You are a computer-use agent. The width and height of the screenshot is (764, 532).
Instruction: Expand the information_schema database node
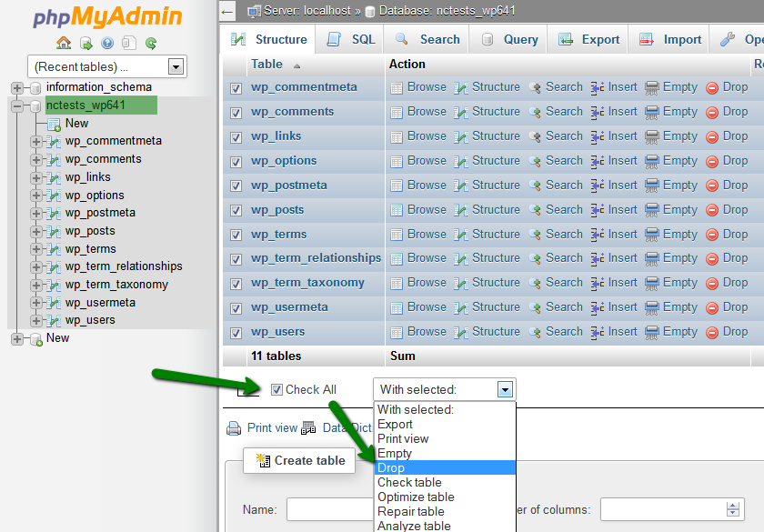16,88
